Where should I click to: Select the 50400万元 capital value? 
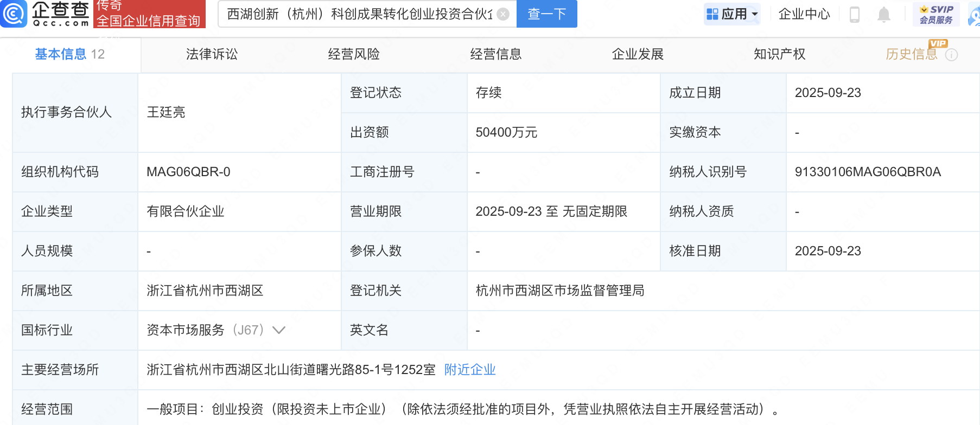pos(506,132)
